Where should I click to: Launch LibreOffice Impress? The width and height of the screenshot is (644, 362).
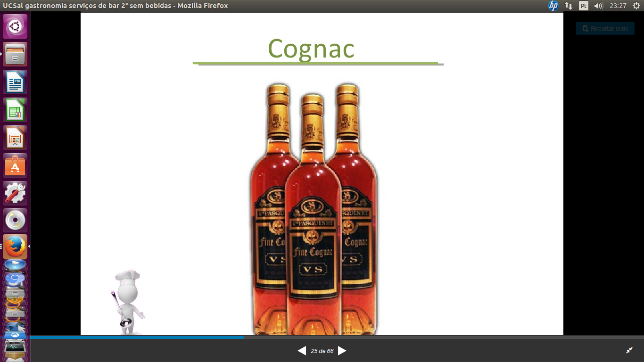pos(15,138)
